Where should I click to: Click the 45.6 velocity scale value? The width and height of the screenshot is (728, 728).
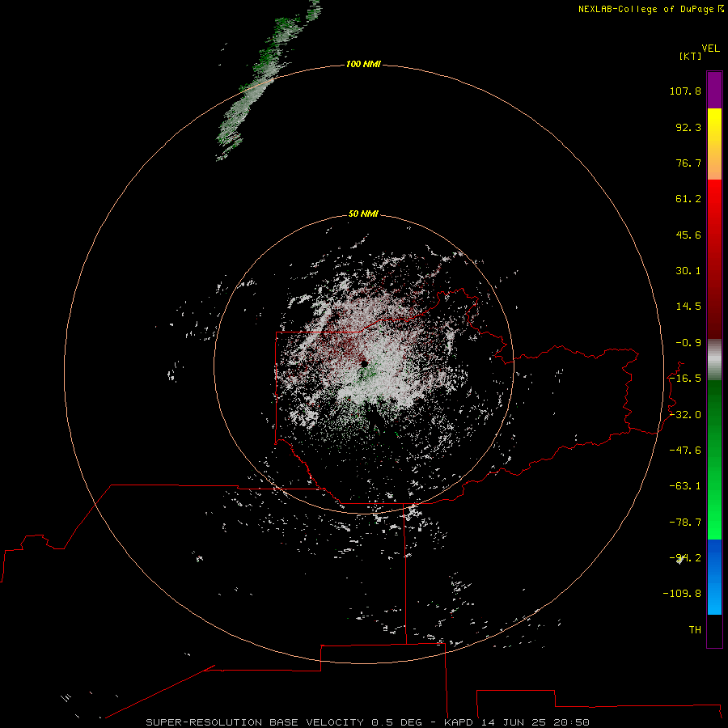click(x=688, y=235)
